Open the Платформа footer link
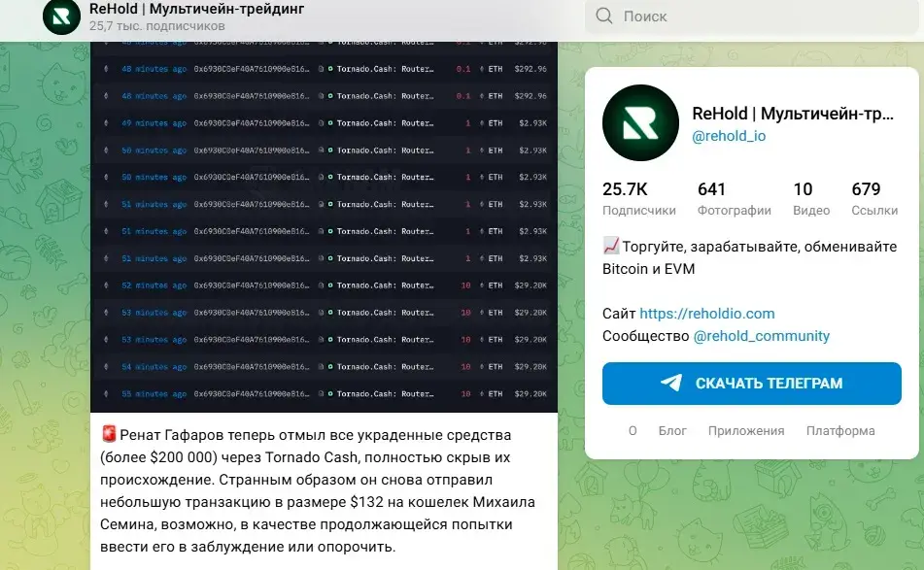Image resolution: width=924 pixels, height=570 pixels. point(840,430)
